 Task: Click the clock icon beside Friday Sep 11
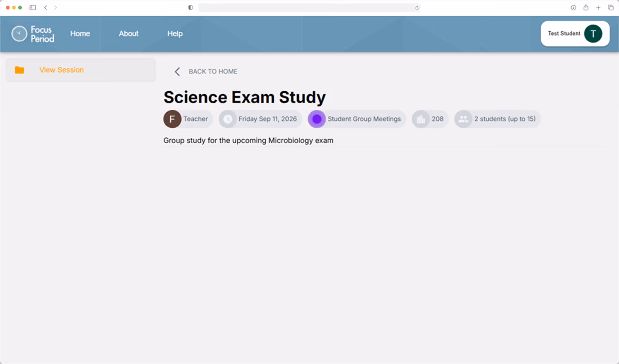228,119
